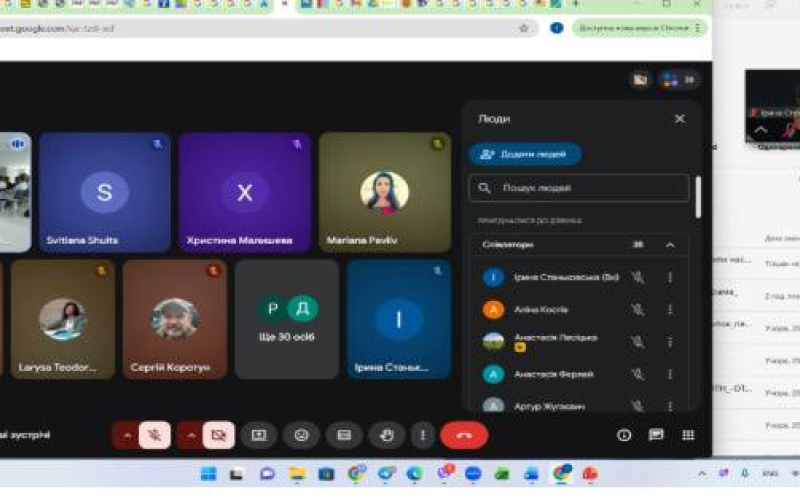Click the red leave call button
800x500 pixels.
(x=464, y=435)
